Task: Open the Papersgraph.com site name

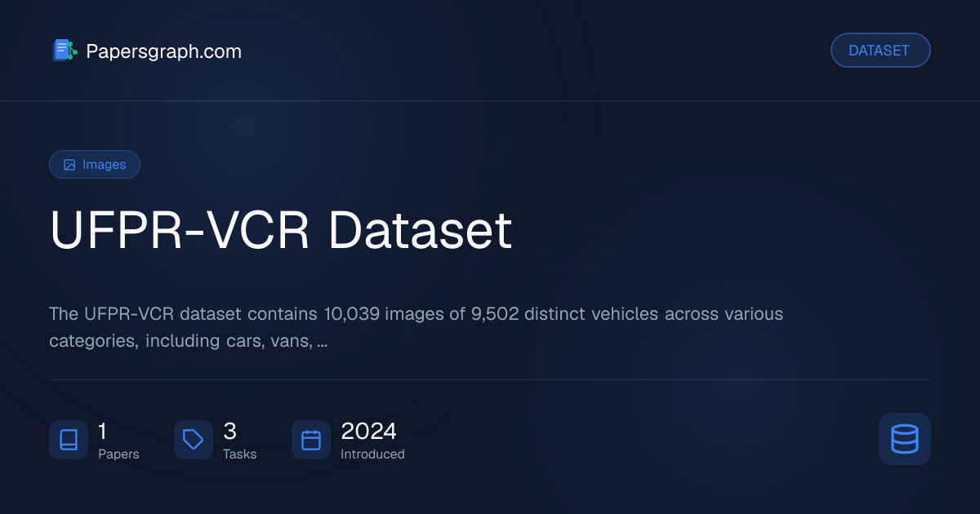Action: [163, 51]
